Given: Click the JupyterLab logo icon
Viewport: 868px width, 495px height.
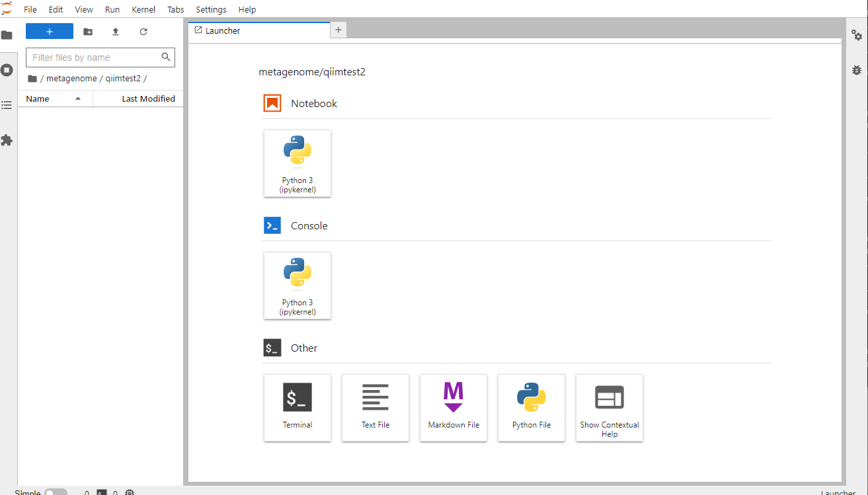Looking at the screenshot, I should [7, 9].
